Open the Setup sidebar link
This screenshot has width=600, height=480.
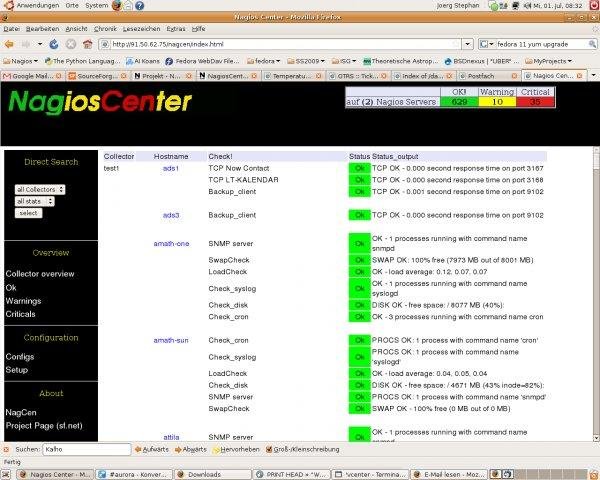pyautogui.click(x=16, y=370)
